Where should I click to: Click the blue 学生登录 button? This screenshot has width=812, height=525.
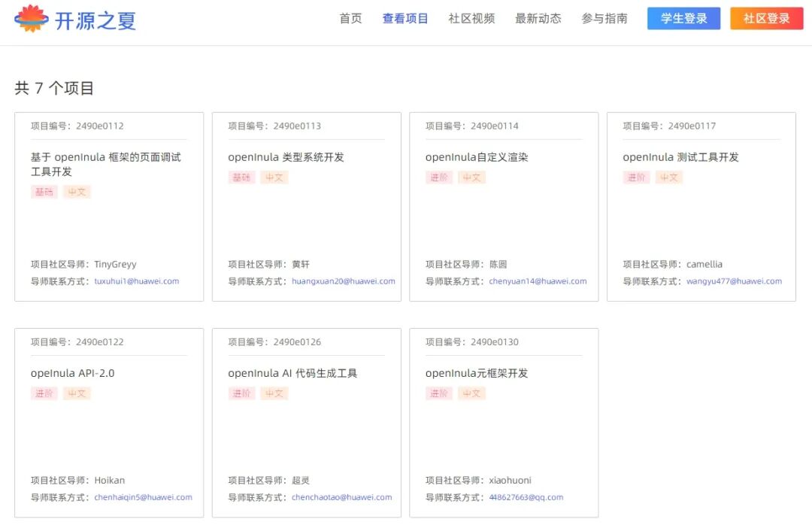point(683,18)
